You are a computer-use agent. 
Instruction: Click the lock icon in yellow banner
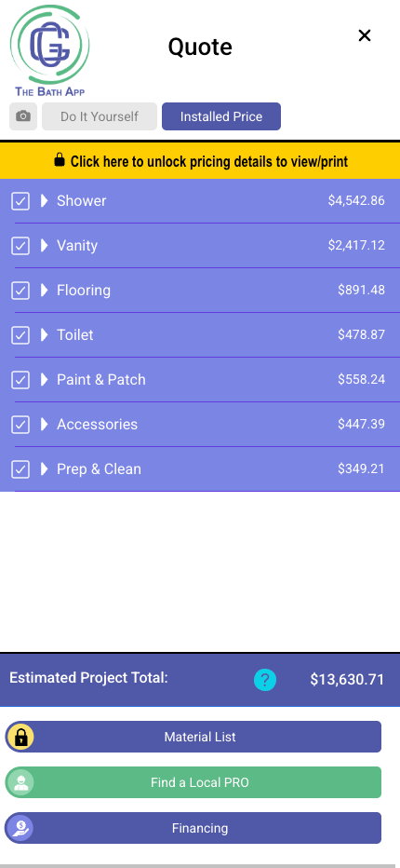tap(60, 160)
